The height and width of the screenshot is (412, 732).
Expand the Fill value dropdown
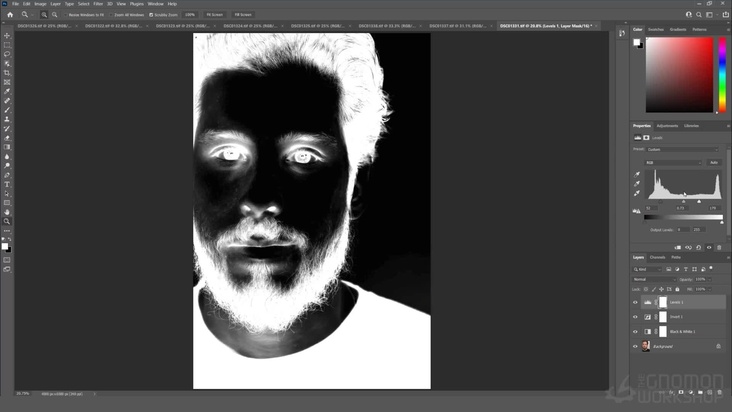point(710,289)
